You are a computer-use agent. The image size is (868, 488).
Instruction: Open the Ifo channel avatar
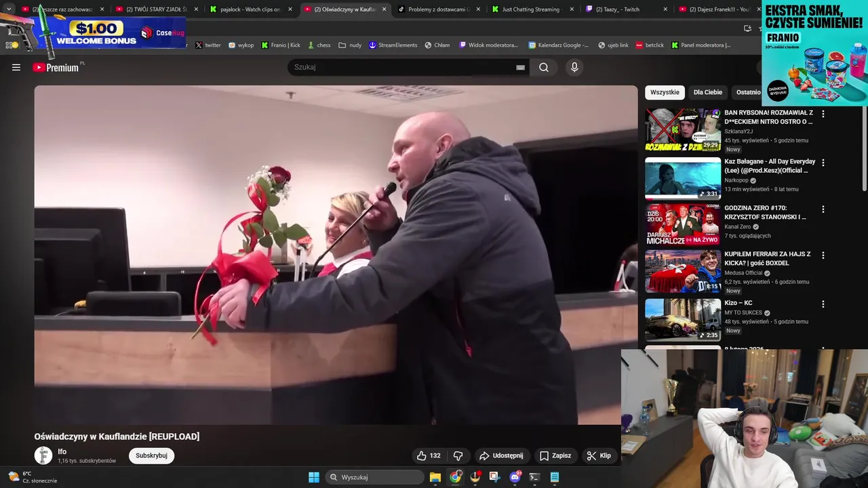(x=43, y=455)
